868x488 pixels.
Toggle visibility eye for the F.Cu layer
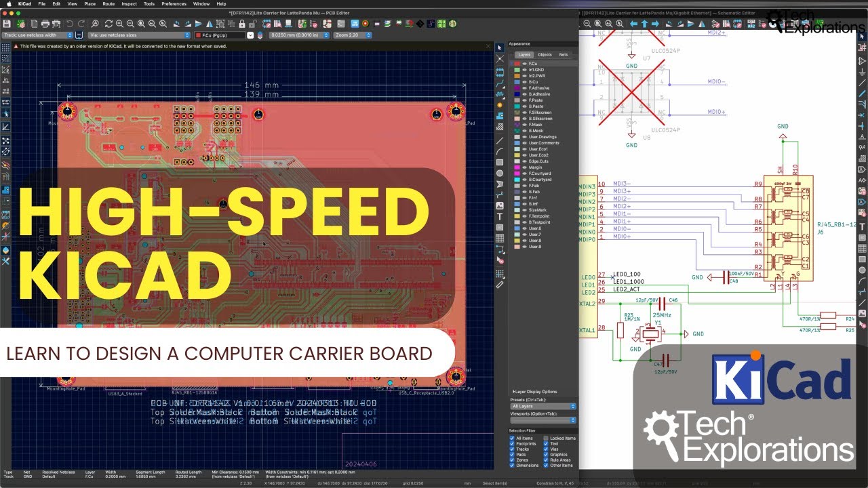[525, 63]
